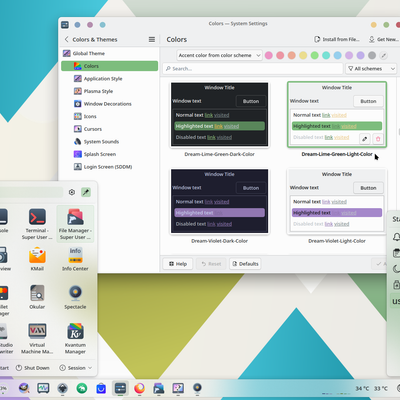Choose the green accent color swatch
The width and height of the screenshot is (400, 400).
coord(315,55)
